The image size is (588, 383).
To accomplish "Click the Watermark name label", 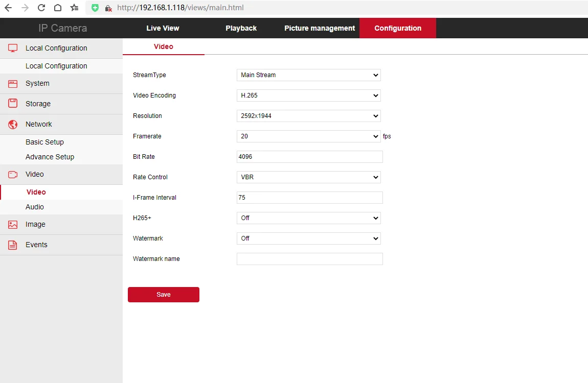I will (156, 259).
